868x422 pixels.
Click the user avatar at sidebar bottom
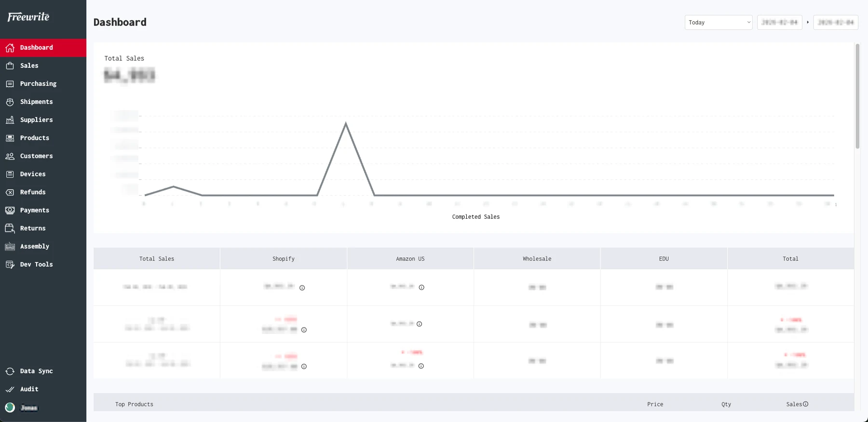(10, 408)
